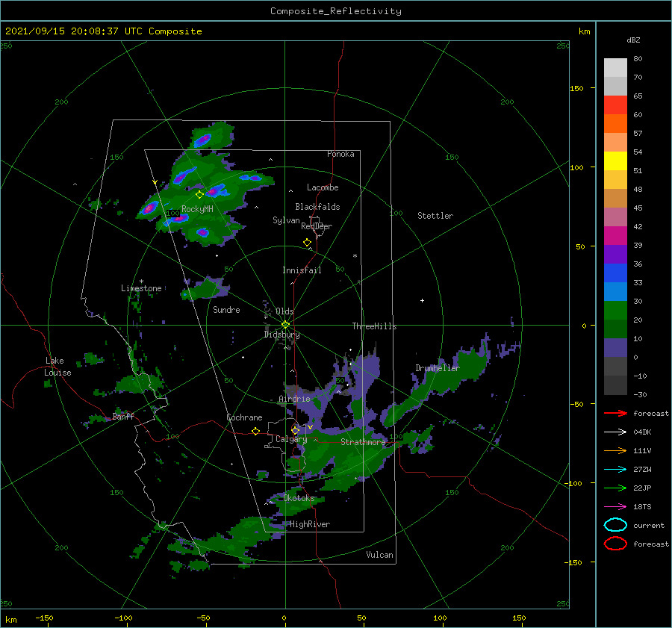Viewport: 672px width, 628px height.
Task: Click the red forecast ellipse legend icon
Action: click(615, 544)
